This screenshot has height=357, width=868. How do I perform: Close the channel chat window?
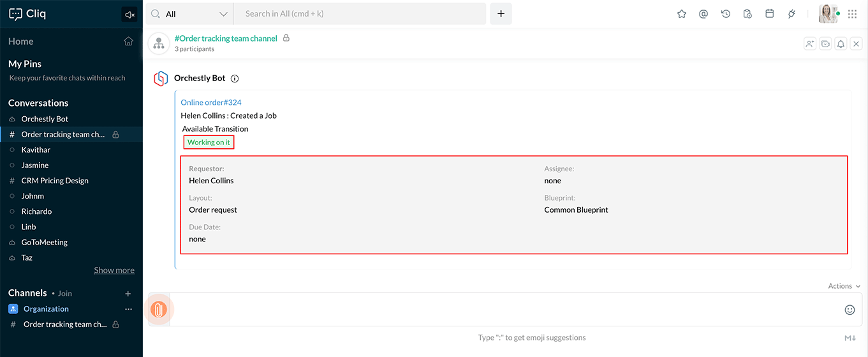pyautogui.click(x=857, y=44)
